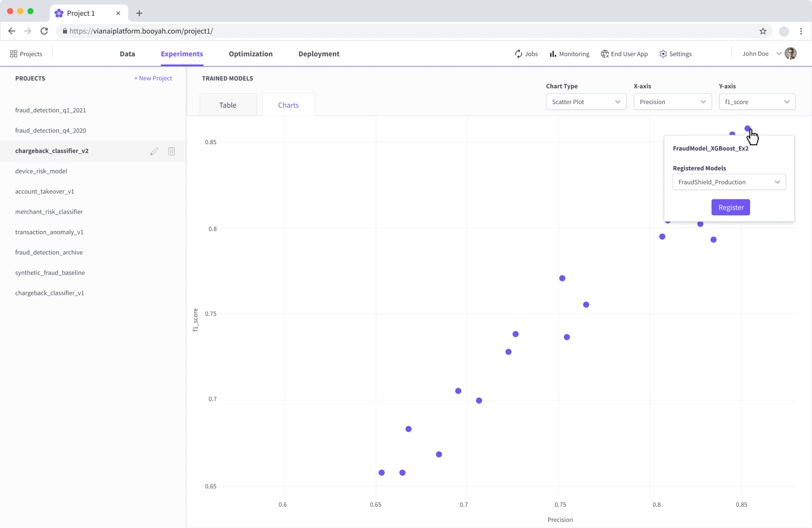The height and width of the screenshot is (528, 812).
Task: Expand the Chart Type Scatter Plot dropdown
Action: pos(586,102)
